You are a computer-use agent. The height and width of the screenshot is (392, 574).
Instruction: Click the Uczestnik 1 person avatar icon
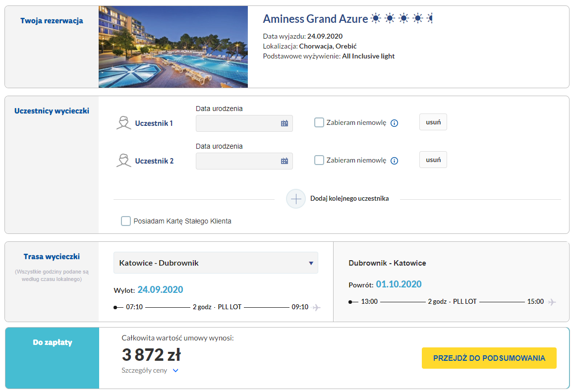coord(124,123)
